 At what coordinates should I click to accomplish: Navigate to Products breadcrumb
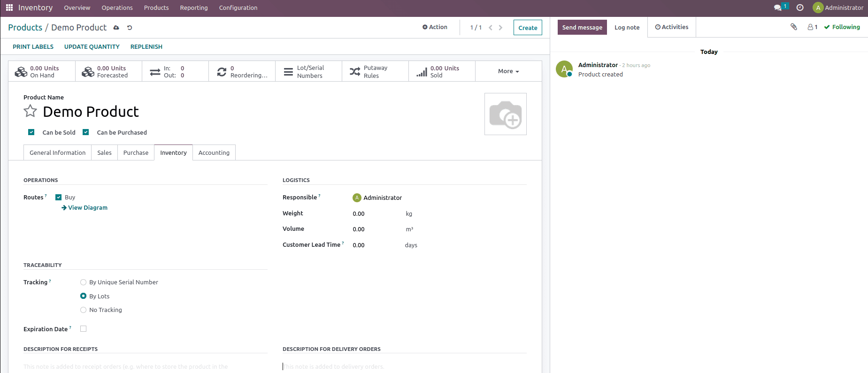coord(25,28)
